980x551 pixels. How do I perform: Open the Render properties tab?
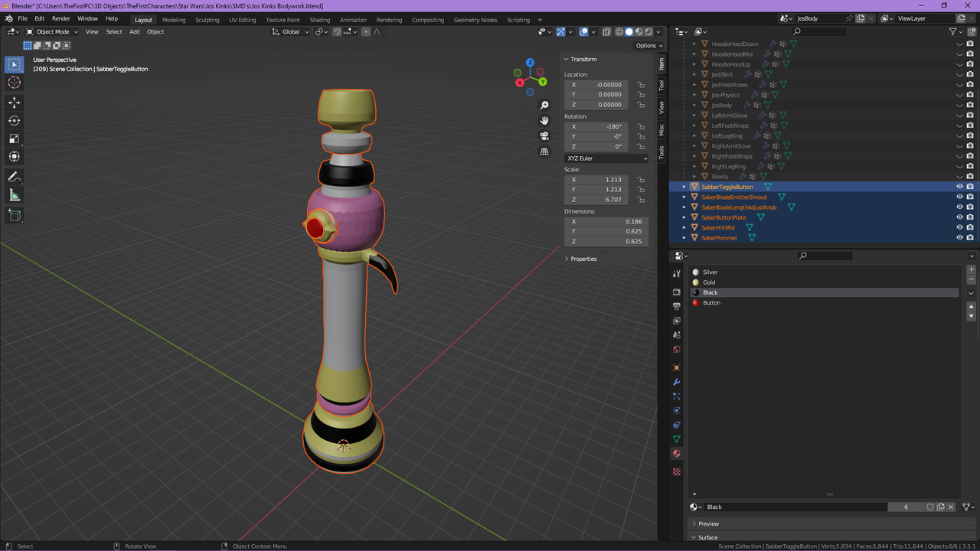click(676, 292)
